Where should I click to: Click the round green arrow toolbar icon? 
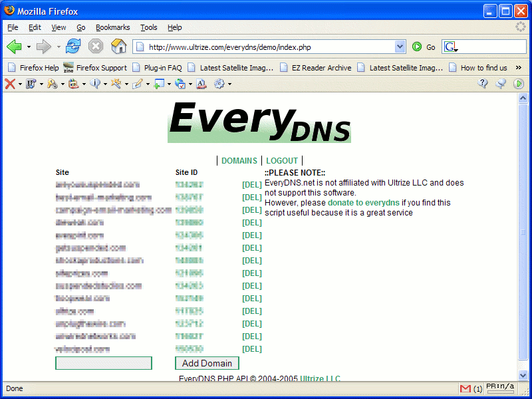[519, 84]
